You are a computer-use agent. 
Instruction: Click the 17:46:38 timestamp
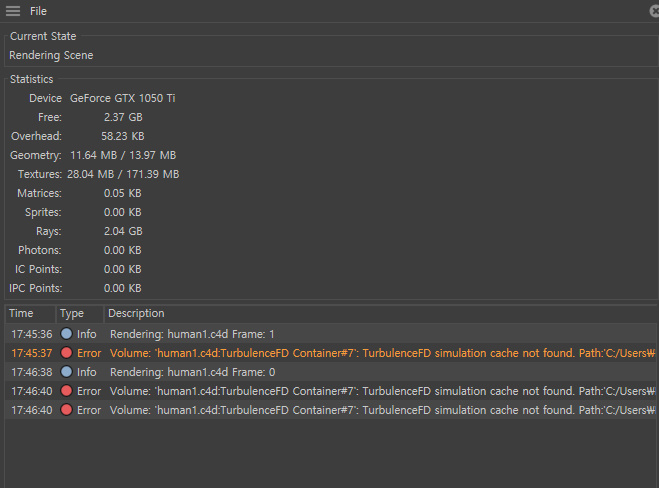pos(32,372)
